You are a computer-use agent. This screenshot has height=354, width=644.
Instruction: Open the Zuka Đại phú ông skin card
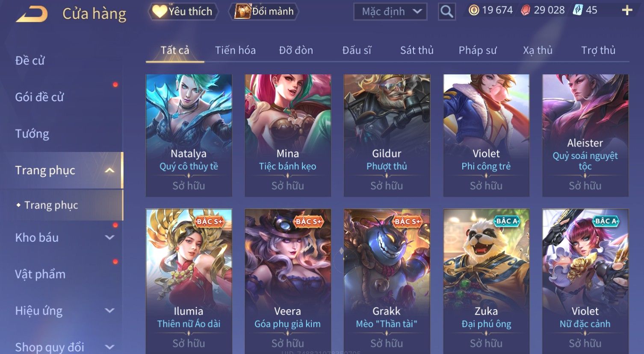pyautogui.click(x=486, y=281)
